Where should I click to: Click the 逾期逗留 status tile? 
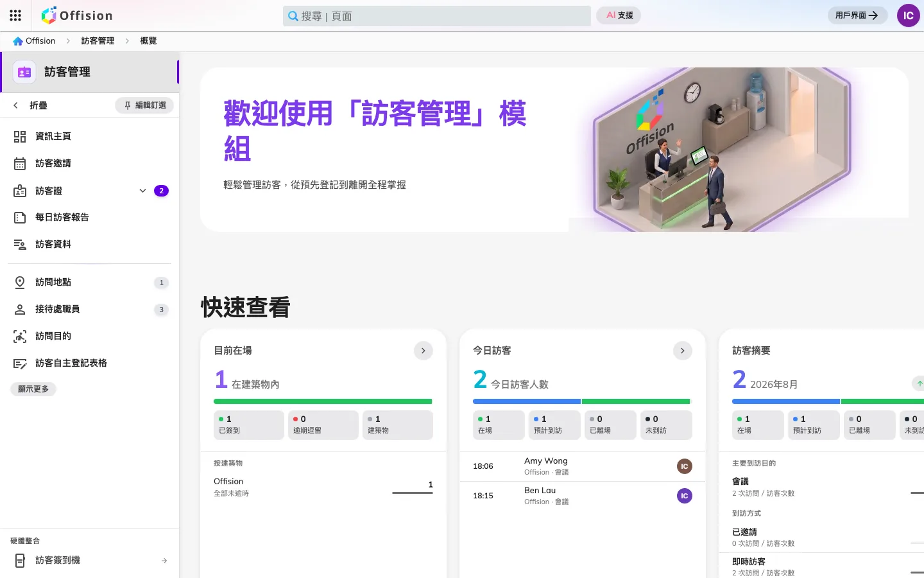[x=323, y=425]
